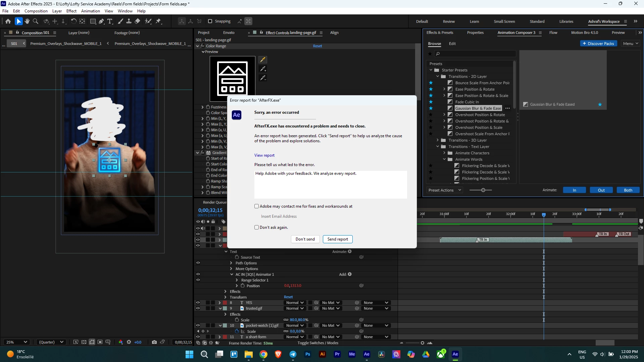
Task: Select the Rotation tool
Action: (x=73, y=21)
